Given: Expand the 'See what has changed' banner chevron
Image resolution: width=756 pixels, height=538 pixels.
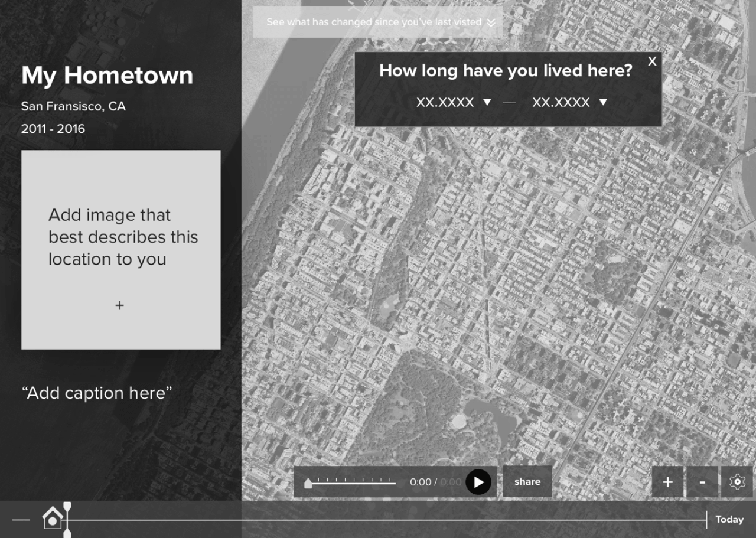Looking at the screenshot, I should click(491, 22).
